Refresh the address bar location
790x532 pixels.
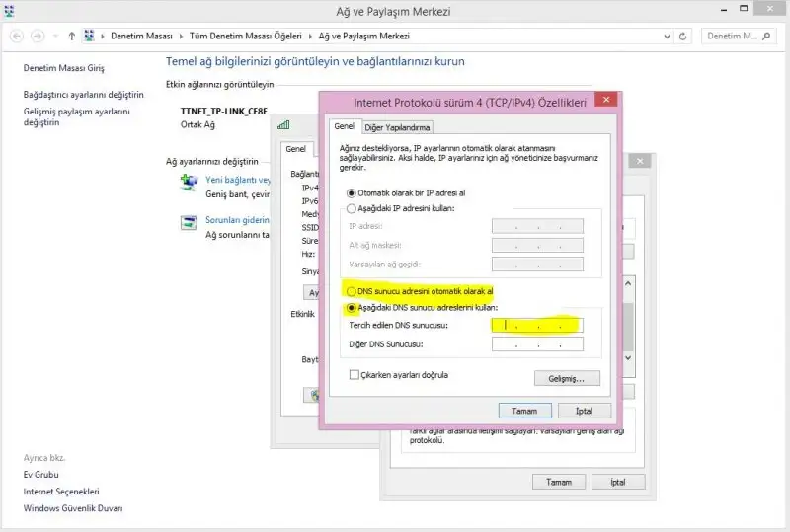[x=683, y=36]
